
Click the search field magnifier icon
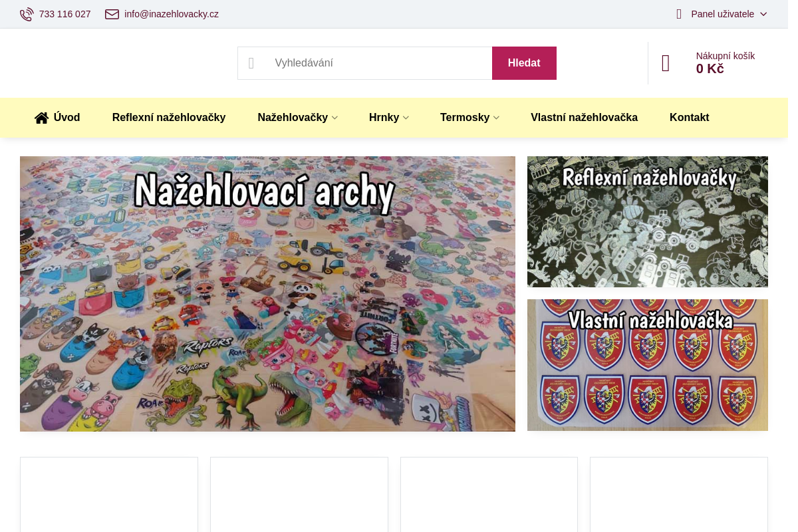[x=251, y=63]
